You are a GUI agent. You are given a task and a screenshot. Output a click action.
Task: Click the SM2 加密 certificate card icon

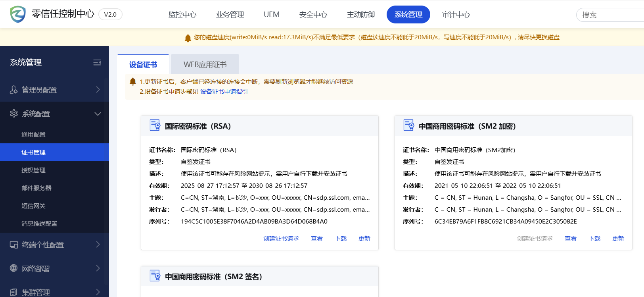coord(408,125)
